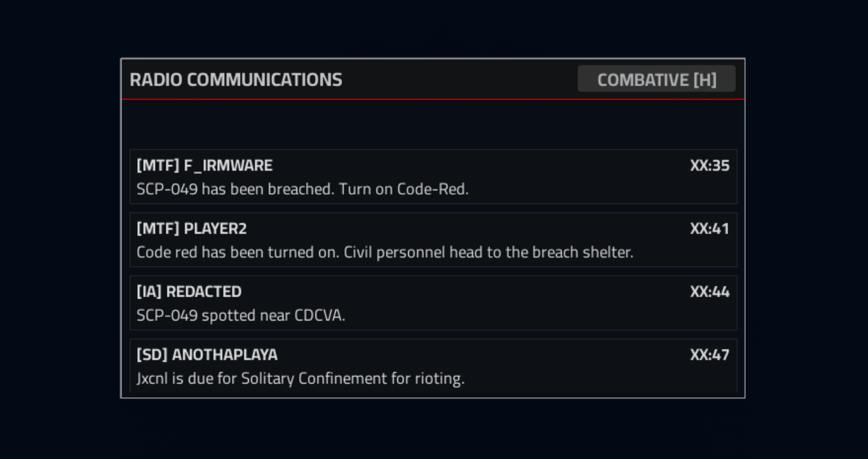Viewport: 868px width, 459px height.
Task: Click the empty area above the first message
Action: click(x=433, y=125)
